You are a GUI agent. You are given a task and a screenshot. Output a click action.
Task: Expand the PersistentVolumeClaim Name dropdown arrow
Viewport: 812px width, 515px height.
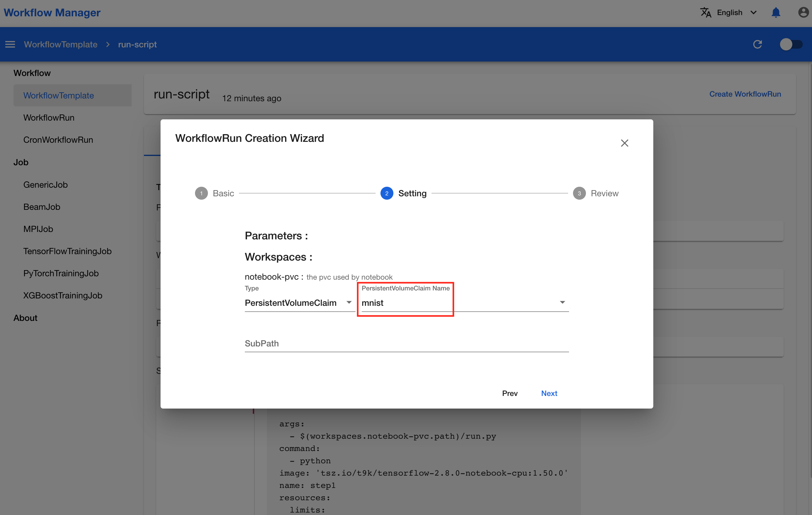click(x=562, y=302)
